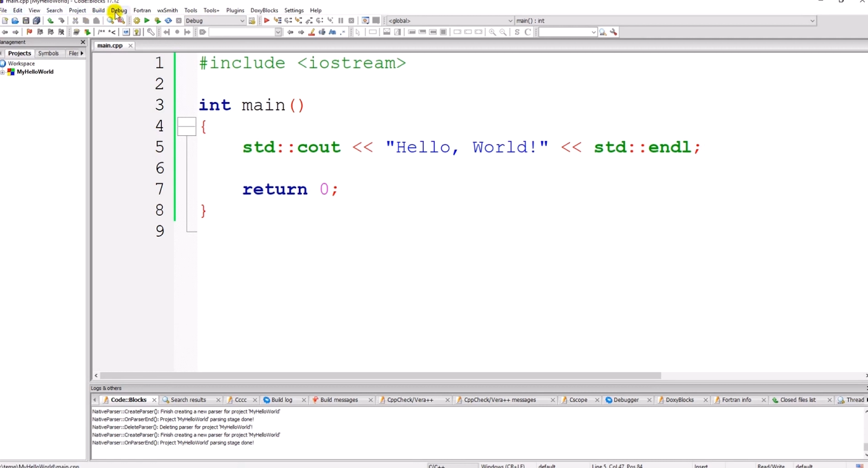Image resolution: width=868 pixels, height=468 pixels.
Task: Click the Debugging windows icon
Action: click(x=365, y=21)
